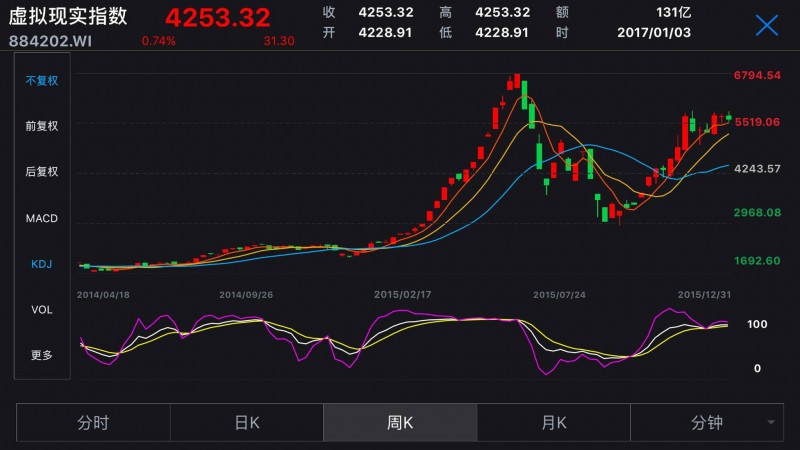Open the 月K monthly chart tab
The image size is (800, 450).
point(554,423)
